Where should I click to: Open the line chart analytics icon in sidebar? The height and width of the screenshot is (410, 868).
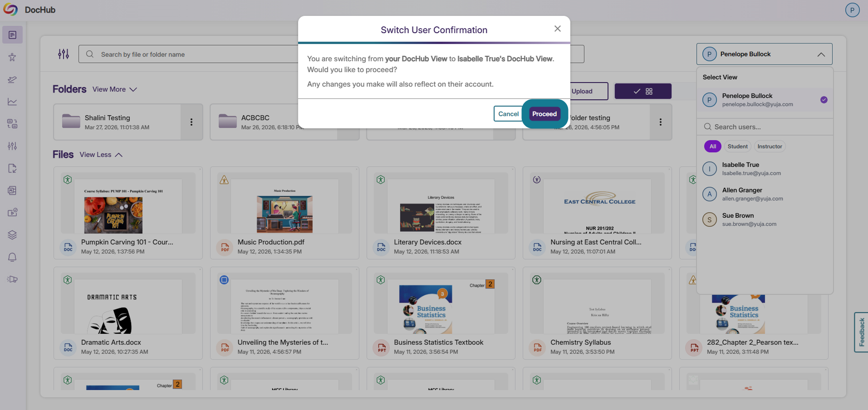[12, 102]
